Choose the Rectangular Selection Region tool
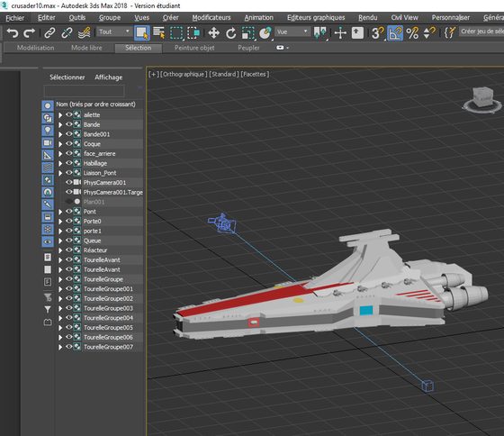This screenshot has width=504, height=436. [x=176, y=32]
